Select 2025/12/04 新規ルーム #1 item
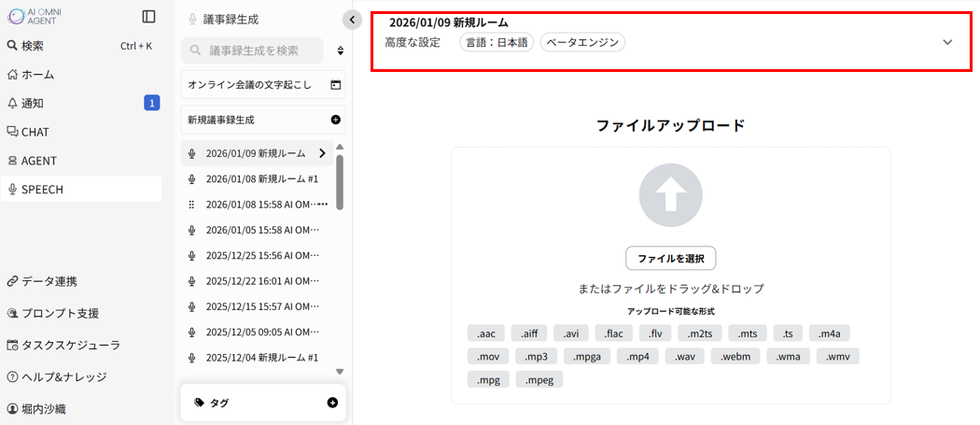 click(x=257, y=358)
